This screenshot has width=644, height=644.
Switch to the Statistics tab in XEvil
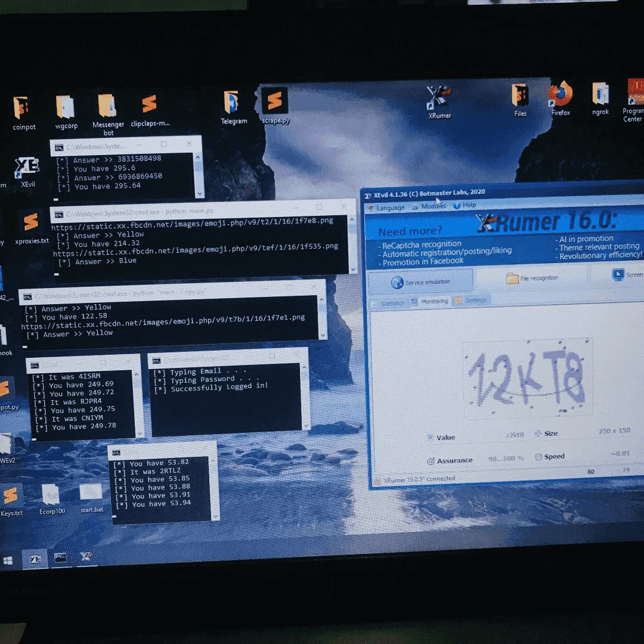389,303
